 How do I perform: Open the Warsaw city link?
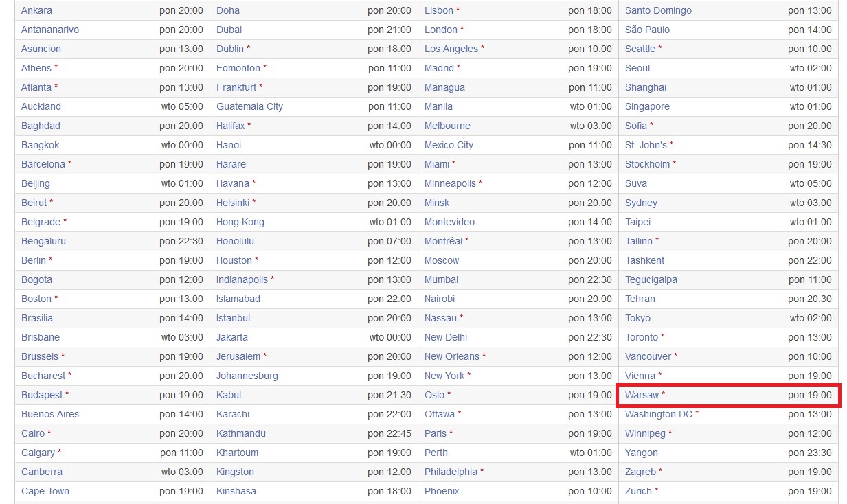(642, 395)
